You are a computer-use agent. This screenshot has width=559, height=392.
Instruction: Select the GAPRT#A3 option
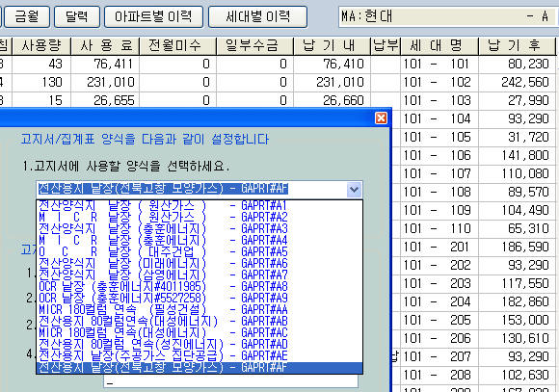coord(200,228)
